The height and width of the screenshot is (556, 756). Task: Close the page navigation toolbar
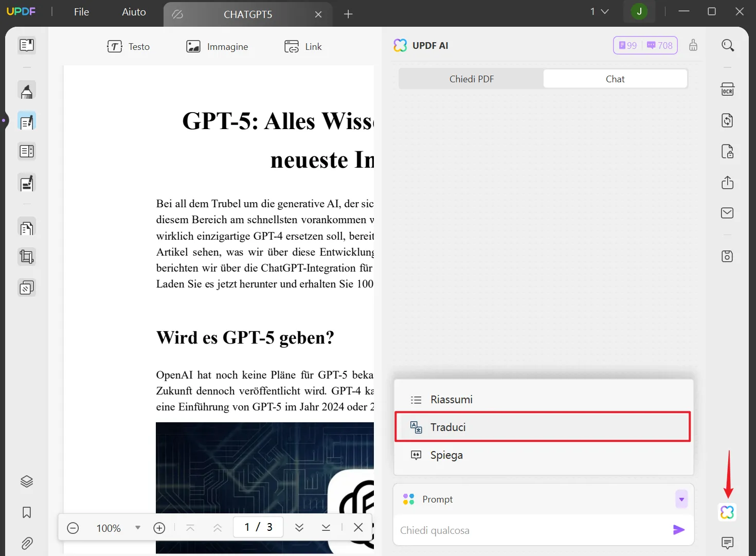tap(358, 527)
